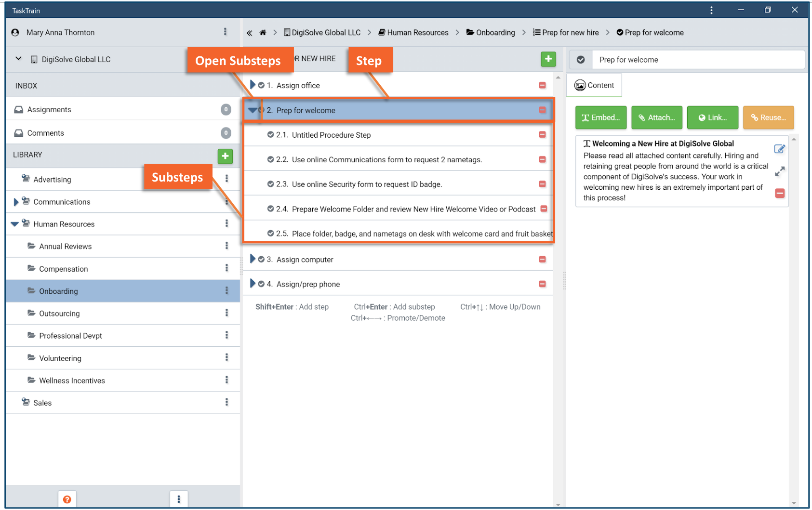Collapse the Human Resources library tree
This screenshot has width=812, height=510.
14,224
